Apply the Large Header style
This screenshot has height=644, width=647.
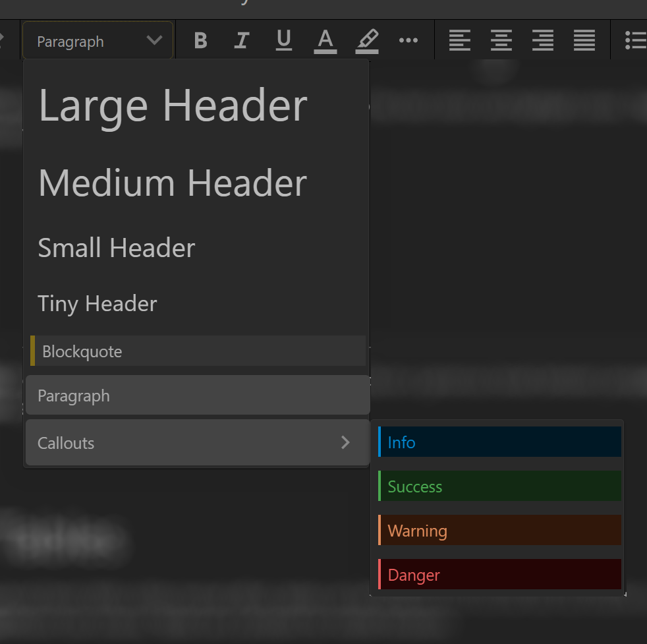click(173, 105)
